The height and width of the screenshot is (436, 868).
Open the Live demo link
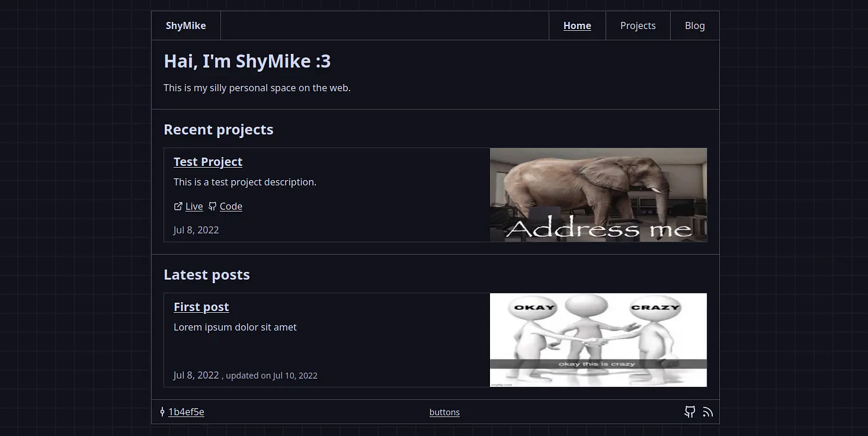(x=194, y=206)
